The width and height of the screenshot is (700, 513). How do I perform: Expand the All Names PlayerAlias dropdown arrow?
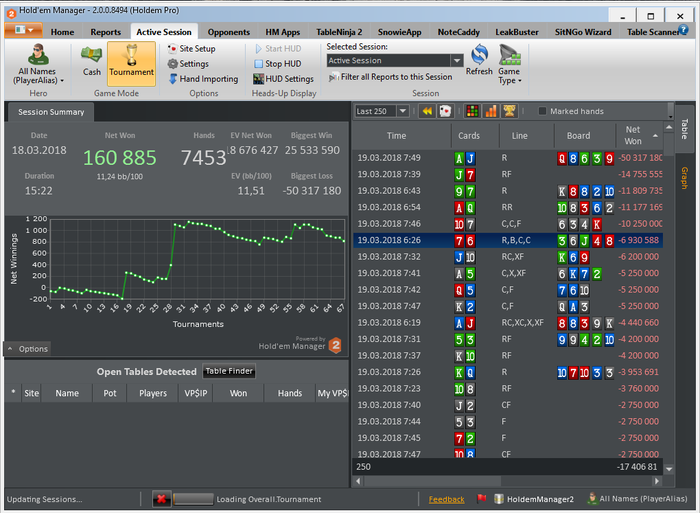click(x=62, y=81)
